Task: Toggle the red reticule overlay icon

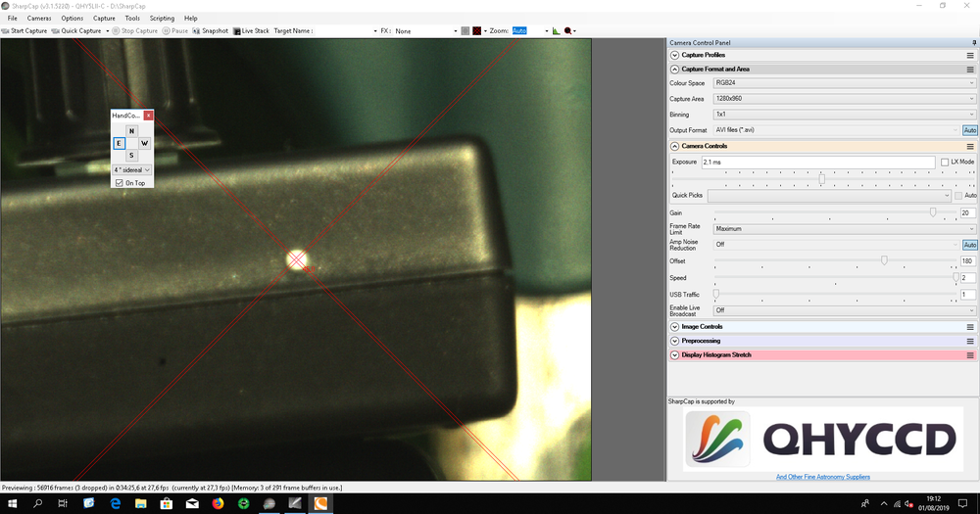Action: pos(477,30)
